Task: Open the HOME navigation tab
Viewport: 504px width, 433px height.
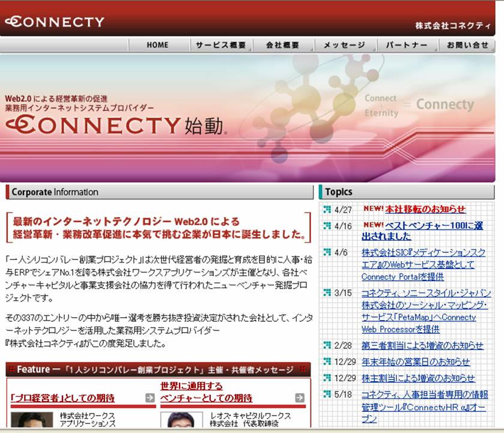Action: (x=159, y=45)
